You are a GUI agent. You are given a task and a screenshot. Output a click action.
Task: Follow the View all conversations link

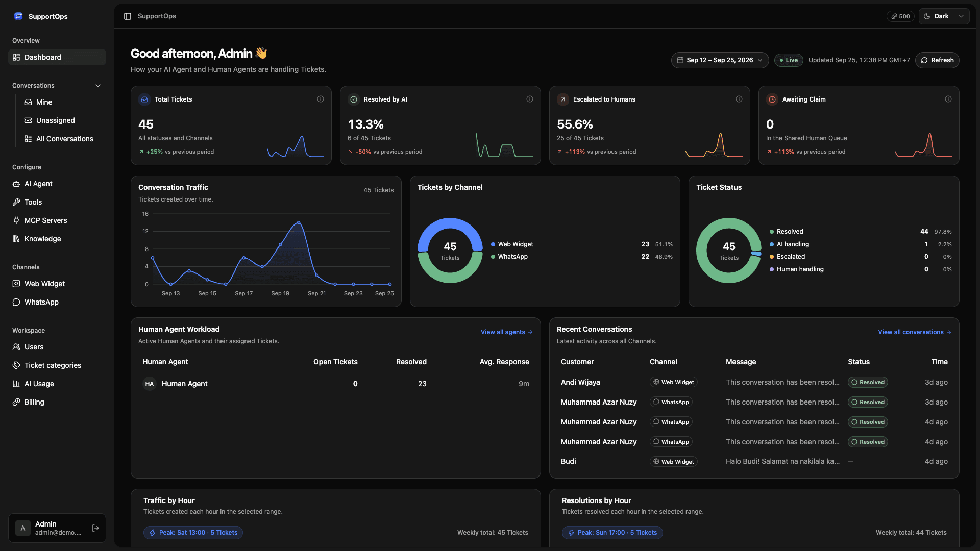914,332
